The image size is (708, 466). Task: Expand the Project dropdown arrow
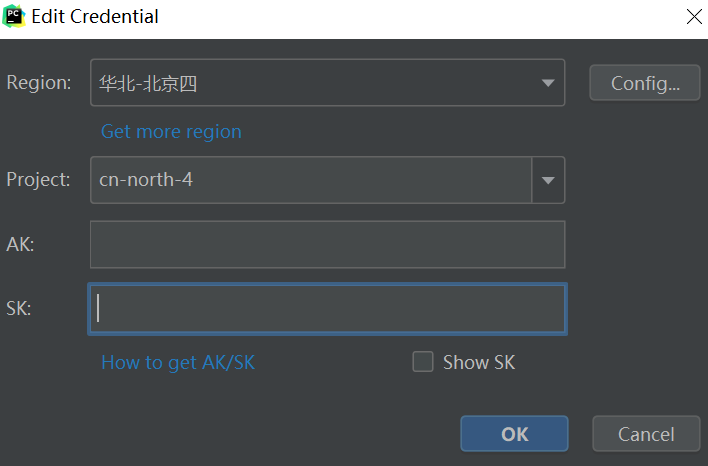coord(548,180)
